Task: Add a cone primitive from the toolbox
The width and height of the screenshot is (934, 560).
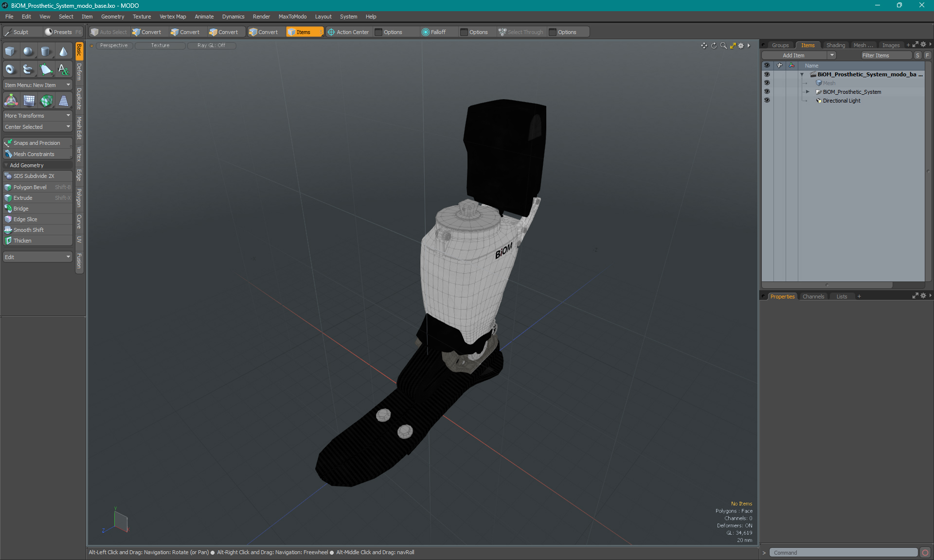Action: pyautogui.click(x=63, y=52)
